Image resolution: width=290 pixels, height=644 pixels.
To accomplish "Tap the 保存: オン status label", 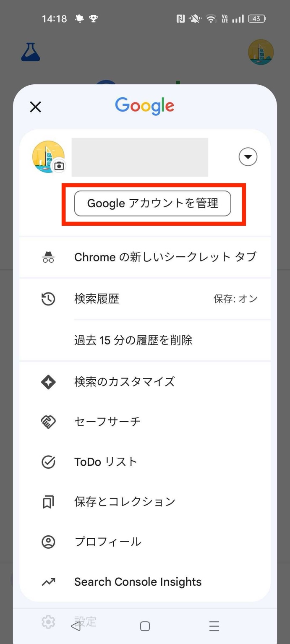I will [235, 299].
